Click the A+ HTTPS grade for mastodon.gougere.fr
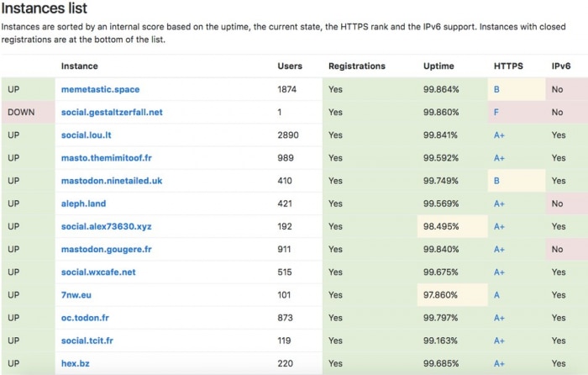 coord(499,250)
